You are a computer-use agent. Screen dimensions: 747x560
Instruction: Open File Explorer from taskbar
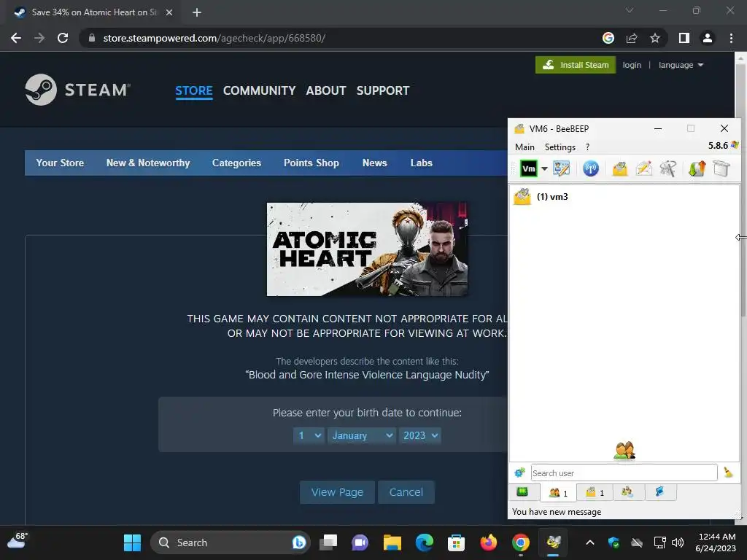(x=392, y=542)
